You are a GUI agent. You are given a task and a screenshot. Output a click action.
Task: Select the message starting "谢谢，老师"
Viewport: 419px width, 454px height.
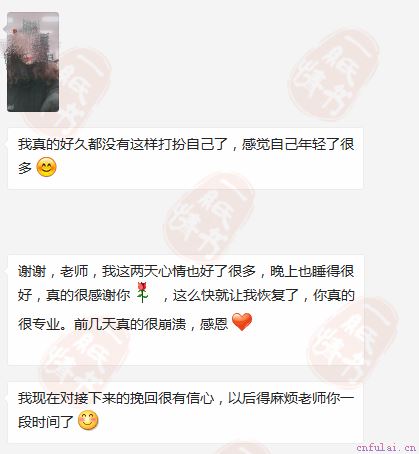click(185, 310)
